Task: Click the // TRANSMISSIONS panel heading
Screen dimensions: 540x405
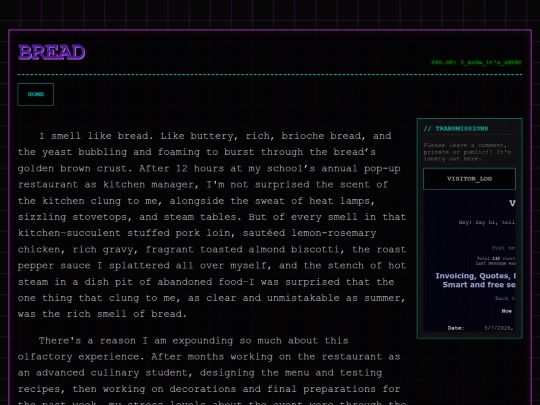Action: pyautogui.click(x=456, y=128)
